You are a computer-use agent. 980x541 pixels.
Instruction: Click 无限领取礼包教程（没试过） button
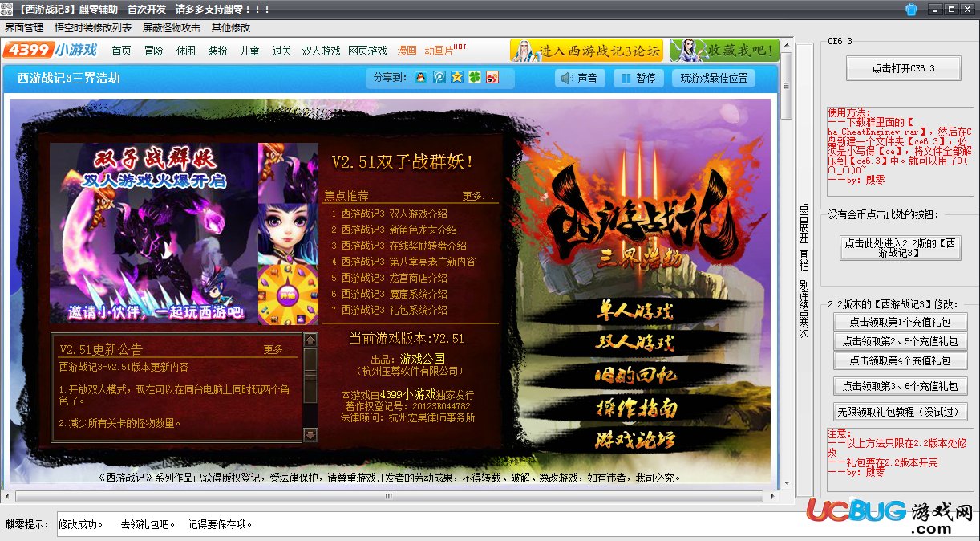click(x=901, y=412)
